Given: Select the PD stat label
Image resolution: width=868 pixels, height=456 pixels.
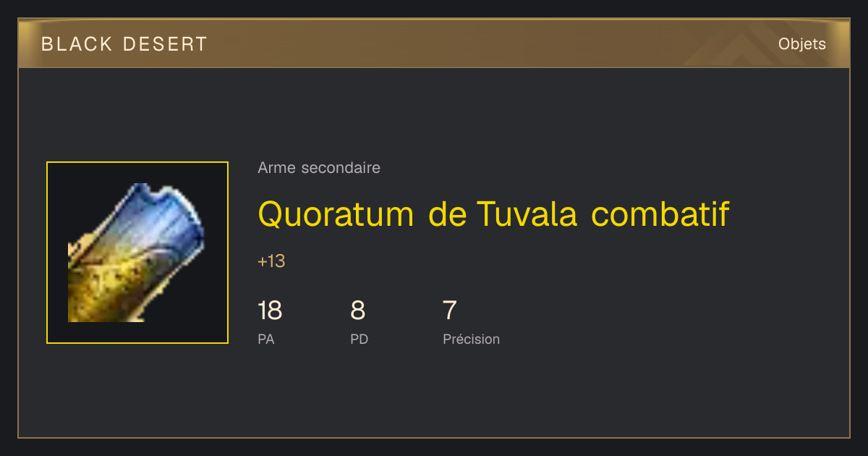Looking at the screenshot, I should click(359, 339).
